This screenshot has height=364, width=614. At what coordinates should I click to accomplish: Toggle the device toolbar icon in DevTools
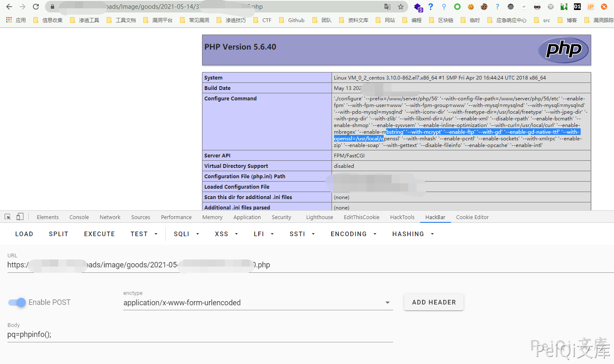[x=20, y=217]
